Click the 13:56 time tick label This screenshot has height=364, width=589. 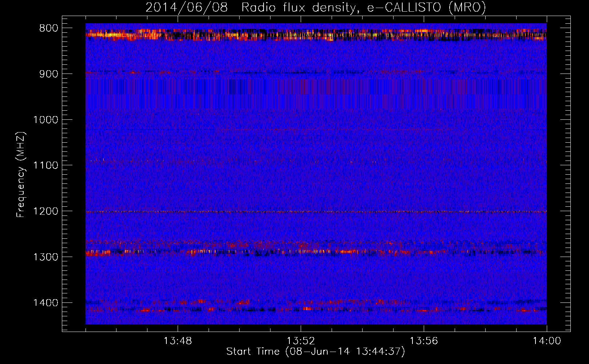(424, 341)
